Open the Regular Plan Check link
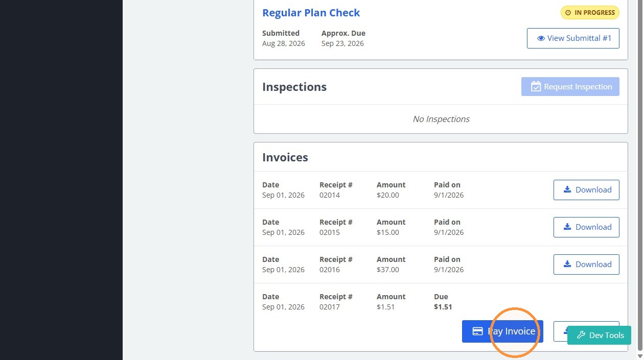 pos(311,13)
